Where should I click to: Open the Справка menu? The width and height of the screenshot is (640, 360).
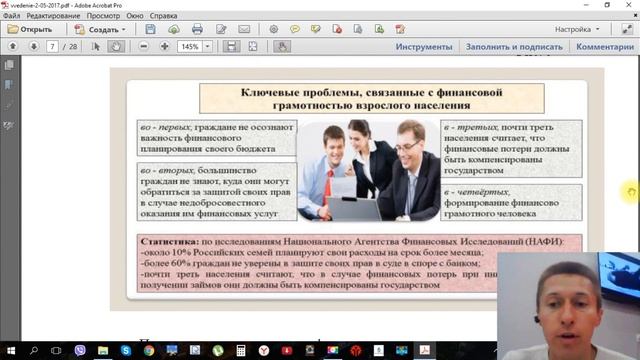pos(163,16)
